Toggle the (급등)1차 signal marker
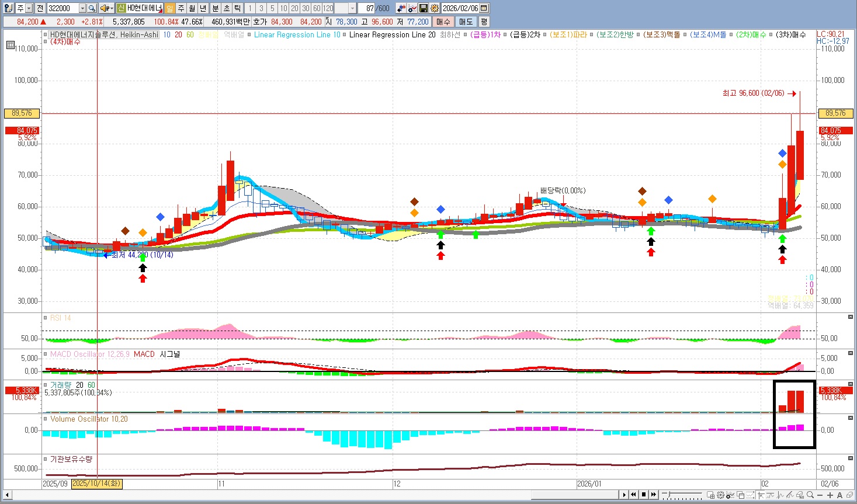The width and height of the screenshot is (857, 504). tap(466, 34)
